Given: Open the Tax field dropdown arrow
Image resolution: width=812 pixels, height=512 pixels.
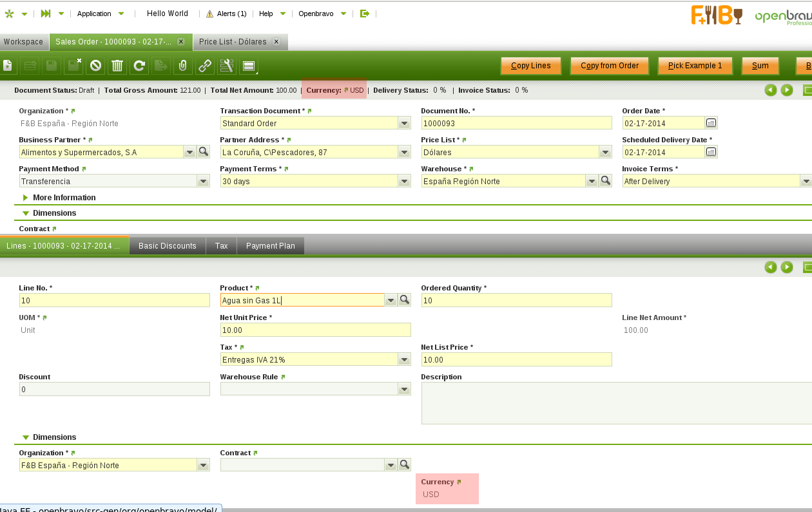Looking at the screenshot, I should [x=404, y=360].
